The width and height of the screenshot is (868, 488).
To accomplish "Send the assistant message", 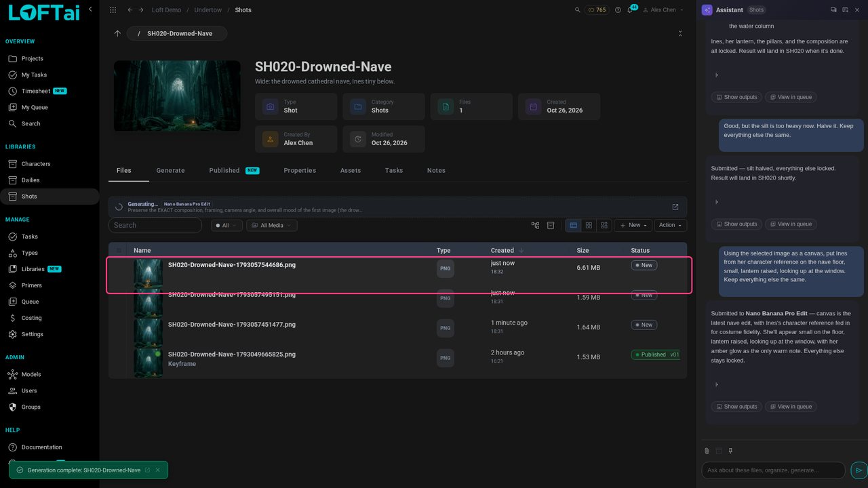I will coord(859,470).
